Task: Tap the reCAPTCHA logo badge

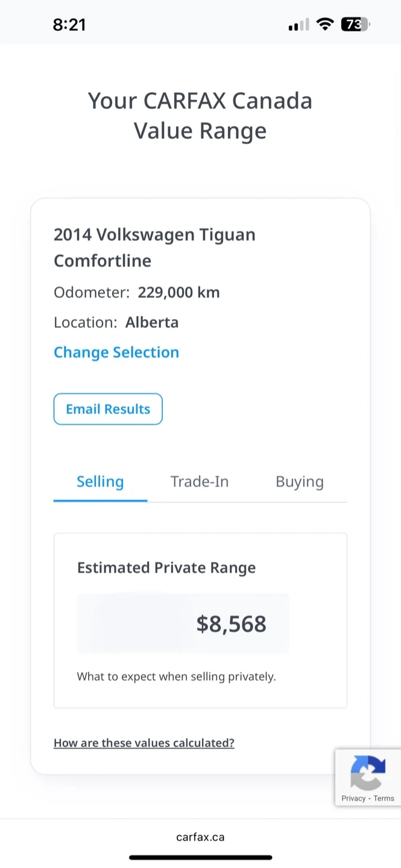Action: point(367,772)
